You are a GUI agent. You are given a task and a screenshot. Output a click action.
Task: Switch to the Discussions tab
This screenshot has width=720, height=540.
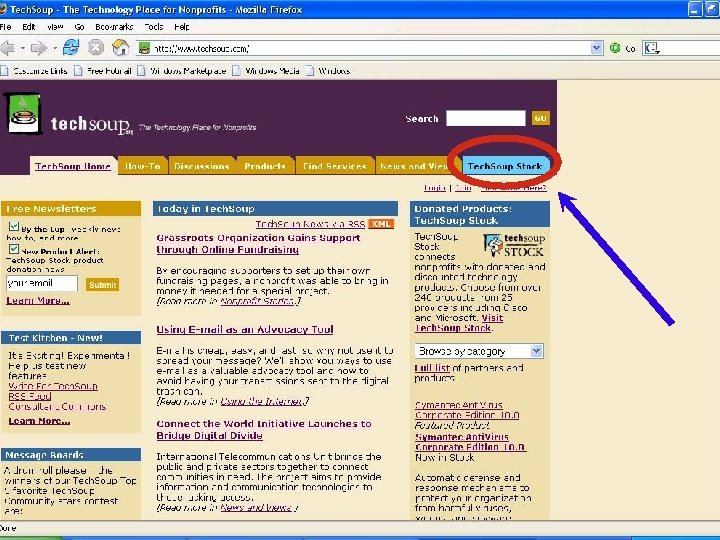[202, 166]
